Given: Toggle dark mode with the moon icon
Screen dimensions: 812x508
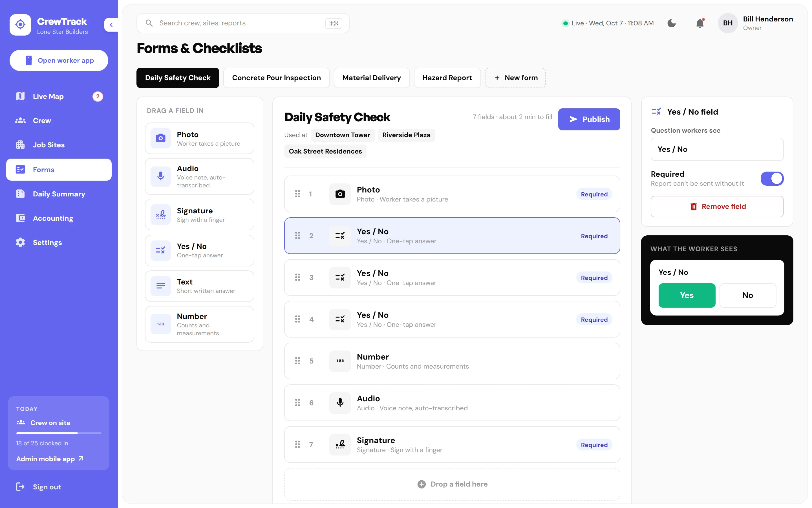Looking at the screenshot, I should [x=671, y=23].
